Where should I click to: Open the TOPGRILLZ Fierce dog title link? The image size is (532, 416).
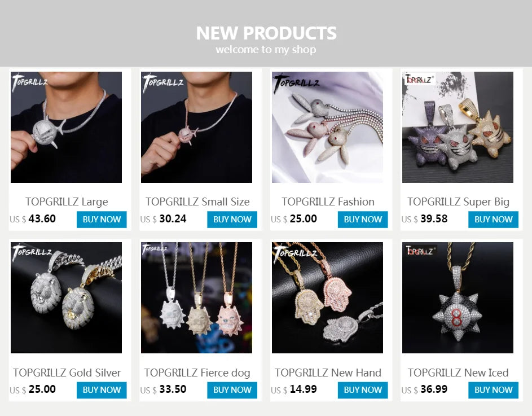click(x=197, y=373)
